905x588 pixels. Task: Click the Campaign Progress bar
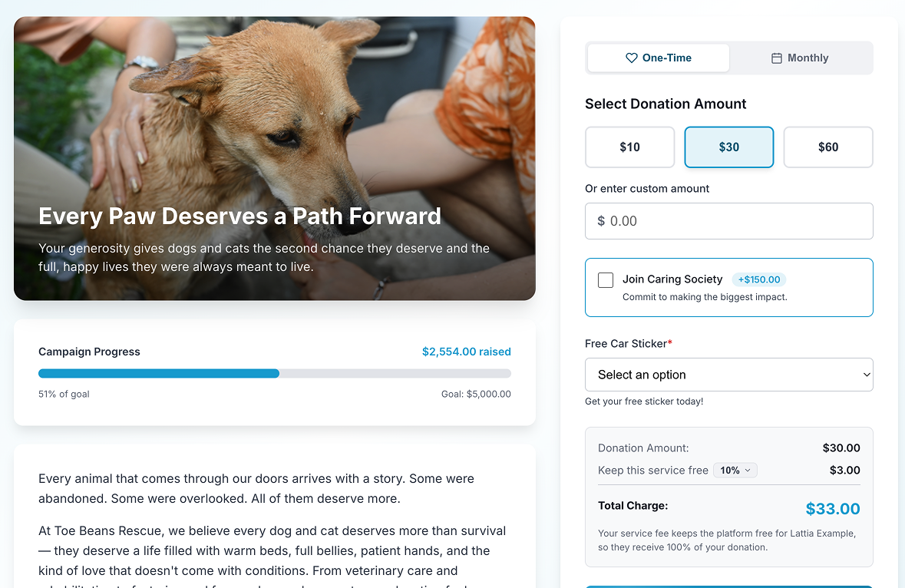click(x=274, y=373)
